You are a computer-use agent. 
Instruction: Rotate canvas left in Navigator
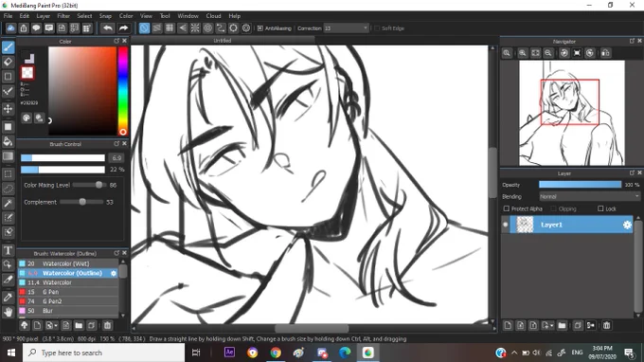point(564,53)
